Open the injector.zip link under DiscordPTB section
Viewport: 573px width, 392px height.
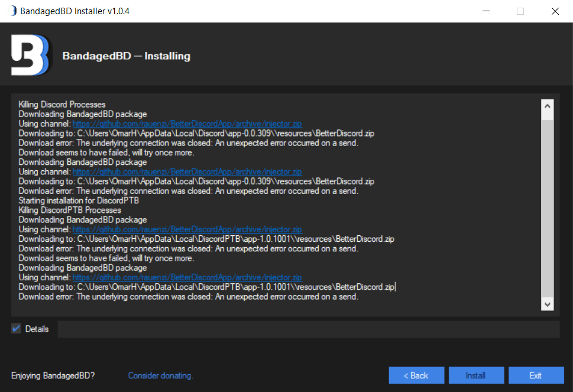(187, 229)
